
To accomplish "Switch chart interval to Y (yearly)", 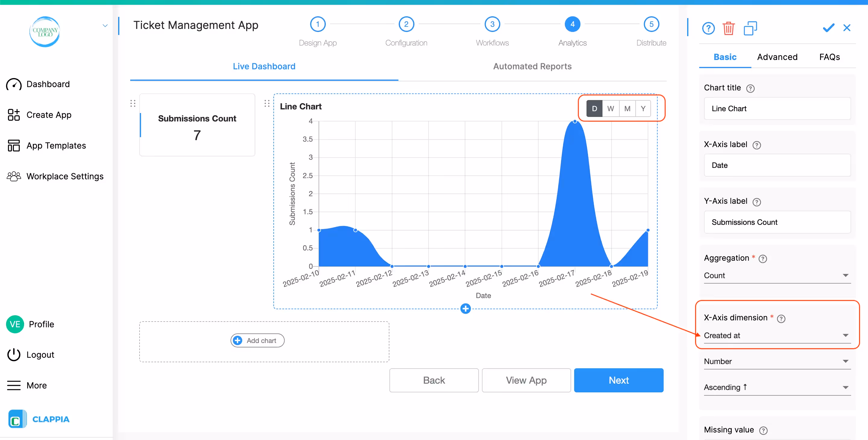I will (643, 108).
